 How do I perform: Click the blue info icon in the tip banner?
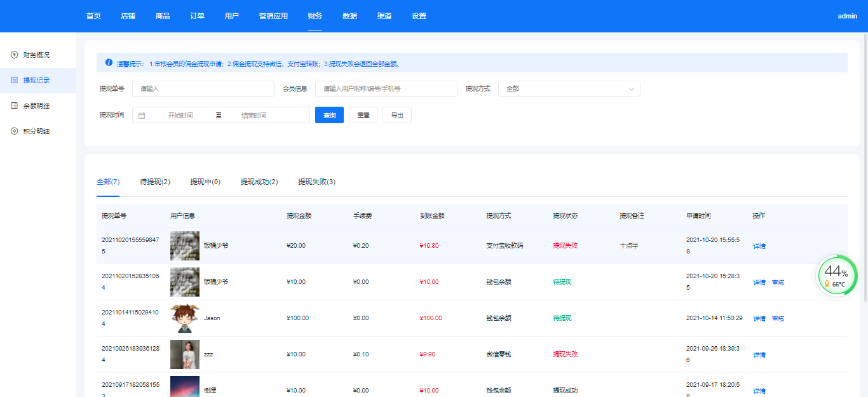[x=109, y=63]
